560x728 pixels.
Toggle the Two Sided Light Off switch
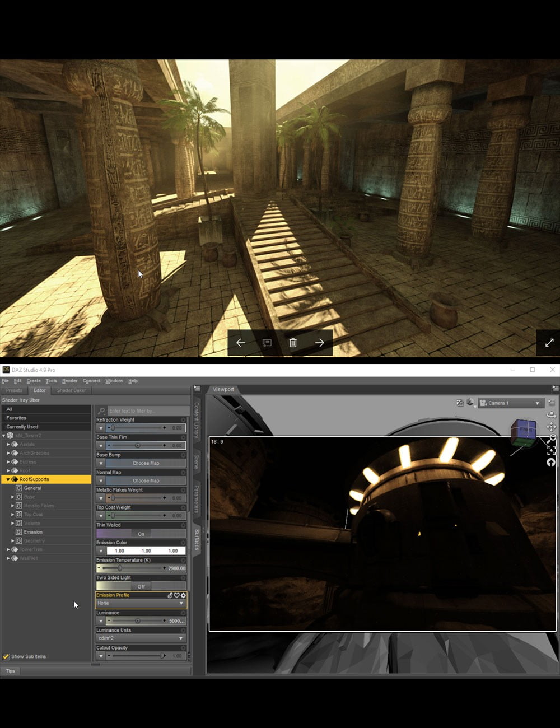[141, 586]
